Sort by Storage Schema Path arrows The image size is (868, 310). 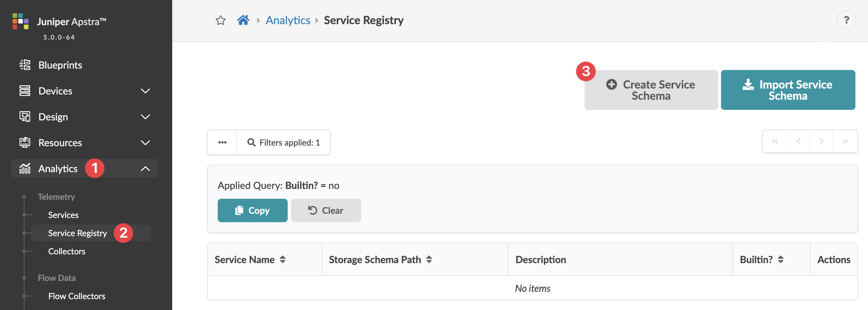[x=429, y=260]
